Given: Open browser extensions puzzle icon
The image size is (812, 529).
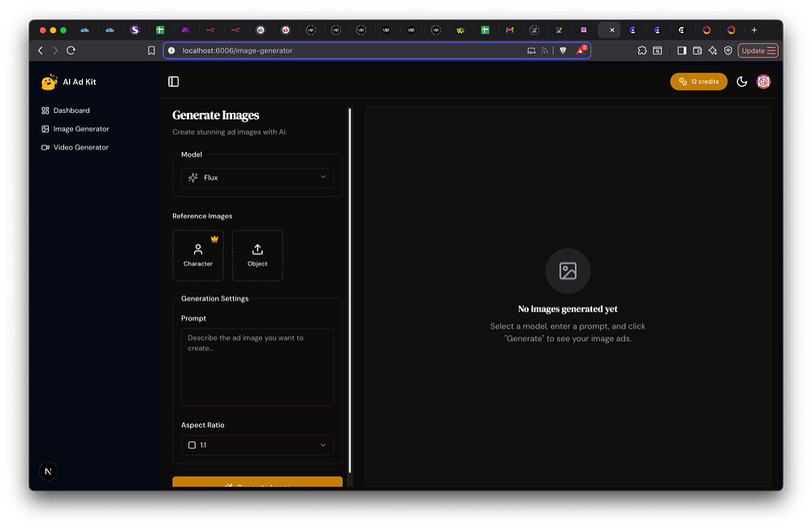Looking at the screenshot, I should tap(641, 50).
